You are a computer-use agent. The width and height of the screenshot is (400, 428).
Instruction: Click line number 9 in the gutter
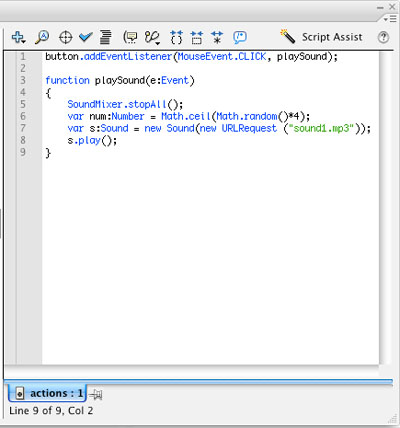pos(23,152)
